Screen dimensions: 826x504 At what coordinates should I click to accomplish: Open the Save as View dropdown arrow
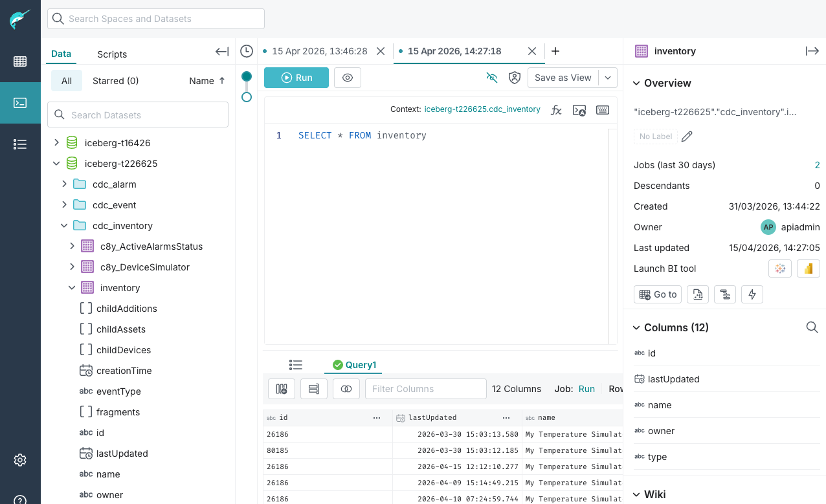tap(608, 78)
